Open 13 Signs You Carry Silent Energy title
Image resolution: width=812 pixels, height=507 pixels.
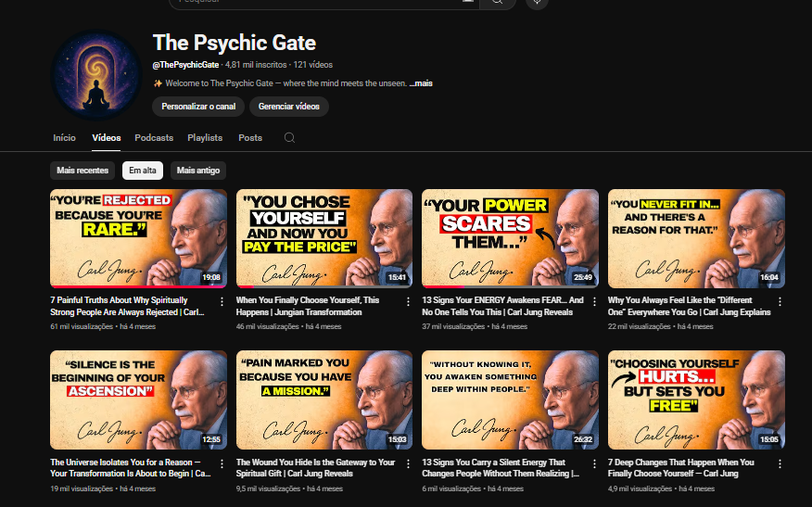coord(501,468)
